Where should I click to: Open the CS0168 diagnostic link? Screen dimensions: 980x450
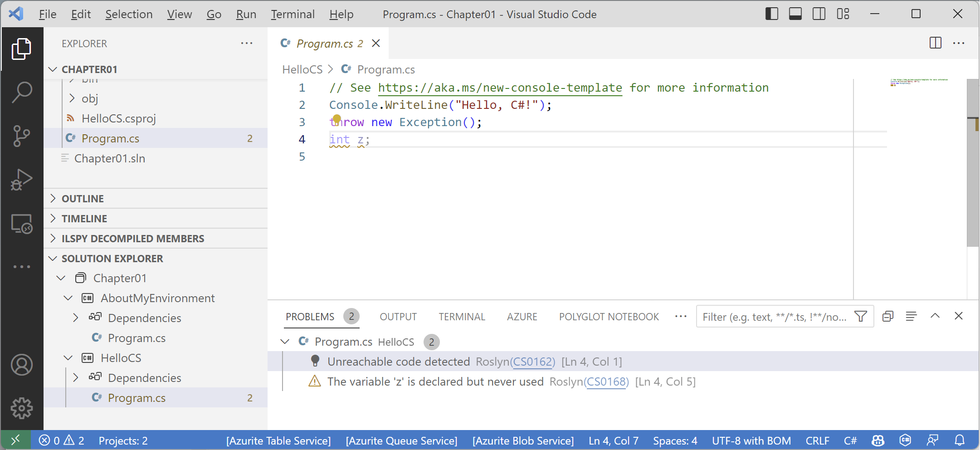coord(606,382)
